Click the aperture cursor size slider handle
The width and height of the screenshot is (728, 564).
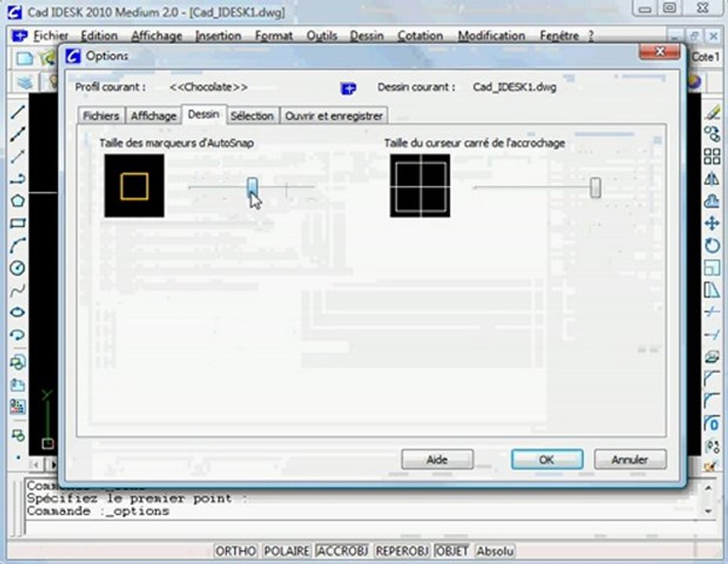click(x=595, y=187)
